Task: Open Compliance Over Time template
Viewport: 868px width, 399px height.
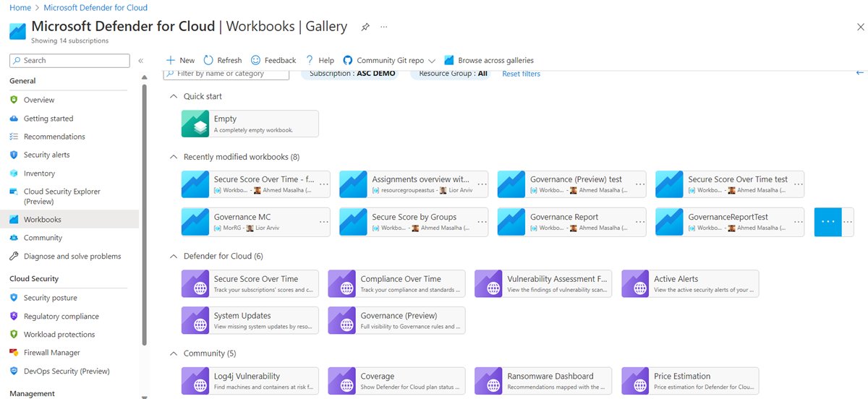Action: tap(396, 283)
